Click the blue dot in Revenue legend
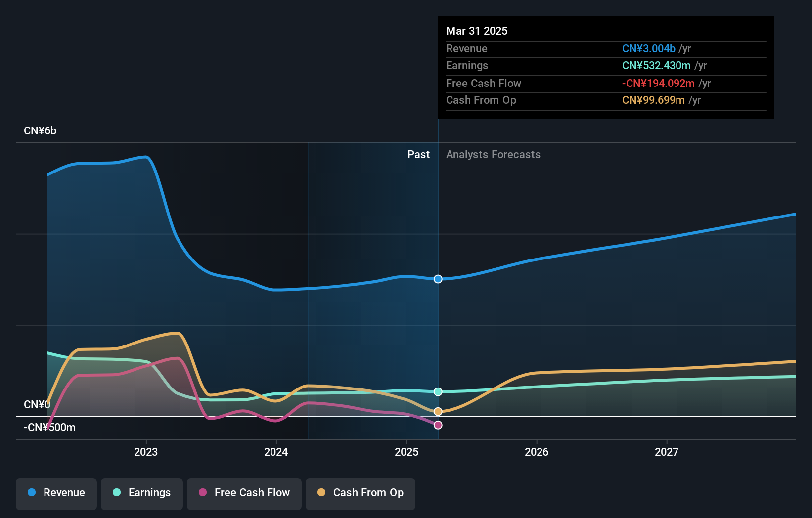This screenshot has width=812, height=518. 32,492
